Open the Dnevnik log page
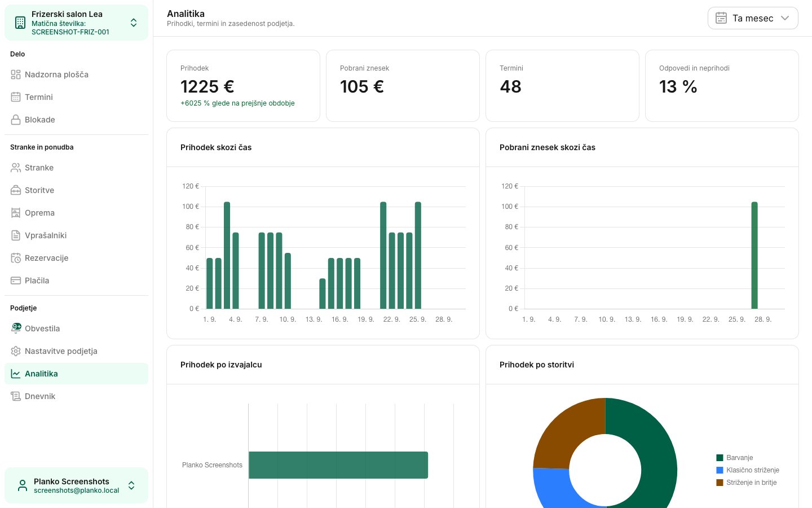 [77, 396]
